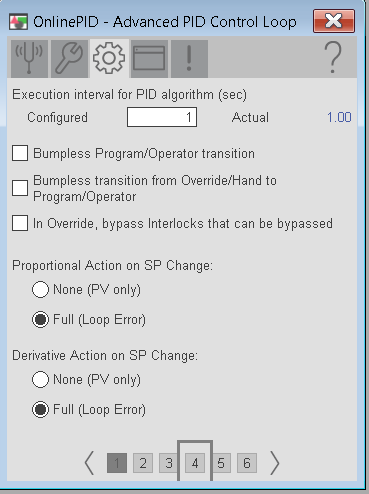Screen dimensions: 369x494
Task: Check Bumpless transition from Override/Hand option
Action: point(20,188)
